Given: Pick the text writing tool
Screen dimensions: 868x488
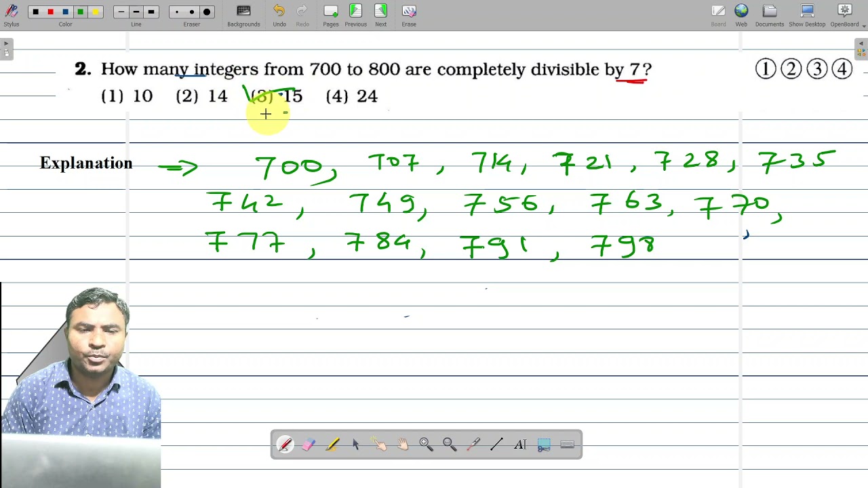Looking at the screenshot, I should [x=520, y=445].
